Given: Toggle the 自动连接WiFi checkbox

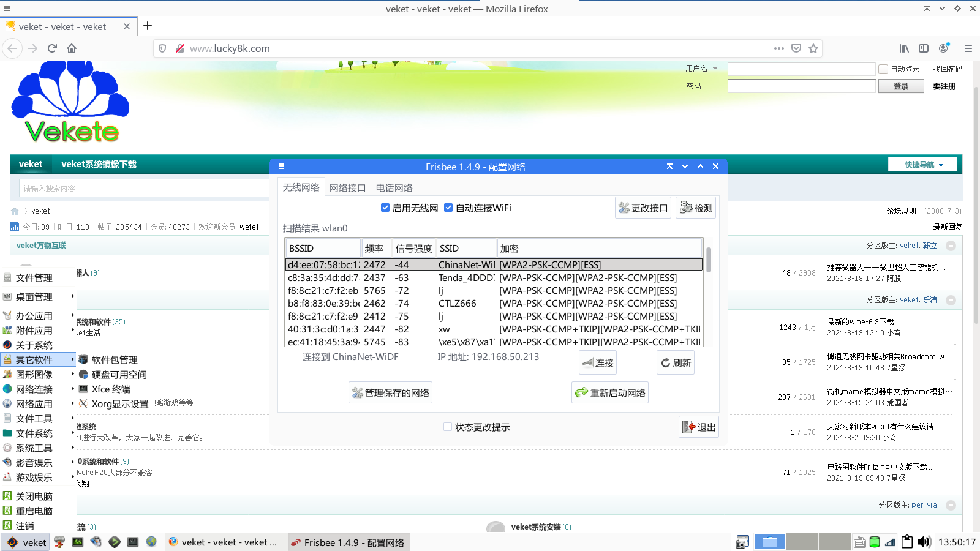Looking at the screenshot, I should (x=448, y=208).
